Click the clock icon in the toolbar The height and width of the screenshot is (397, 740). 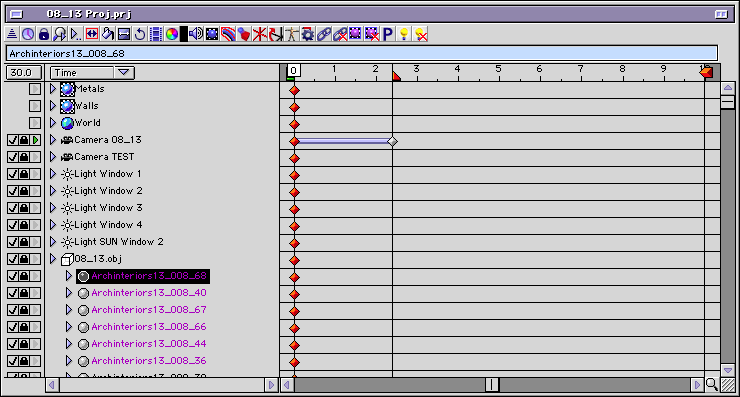pos(28,34)
